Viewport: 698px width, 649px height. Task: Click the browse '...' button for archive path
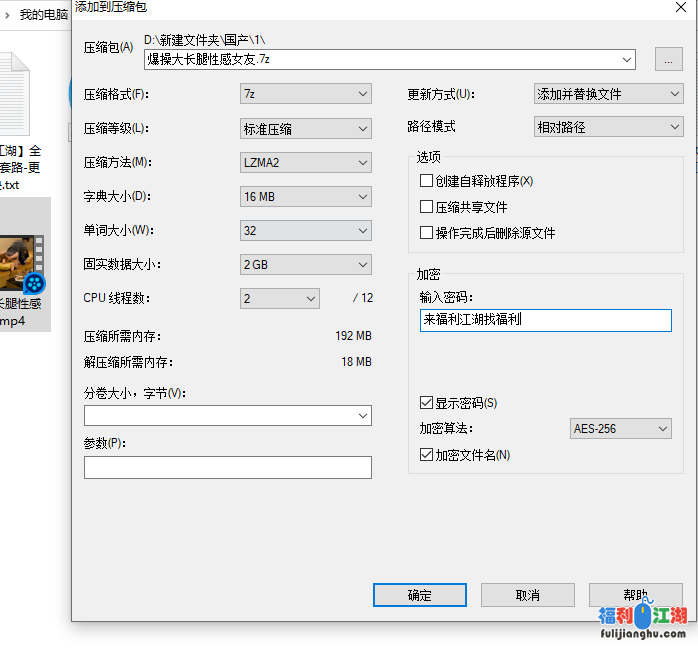tap(668, 59)
